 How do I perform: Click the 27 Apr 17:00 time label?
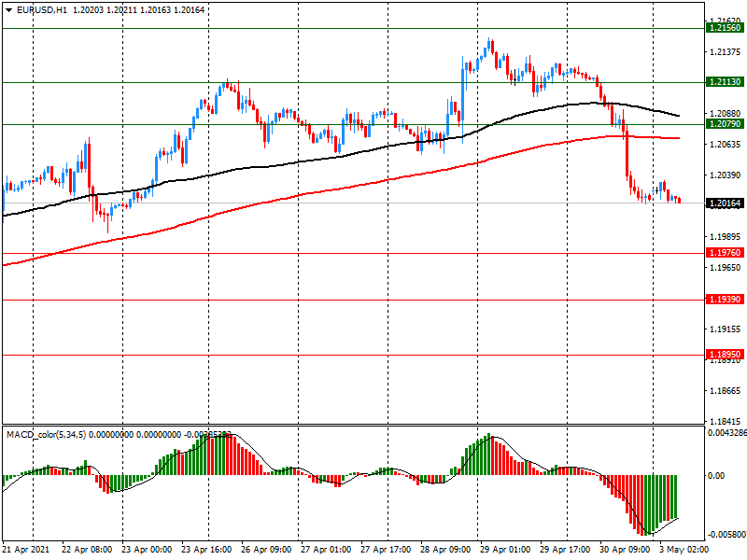pyautogui.click(x=386, y=550)
